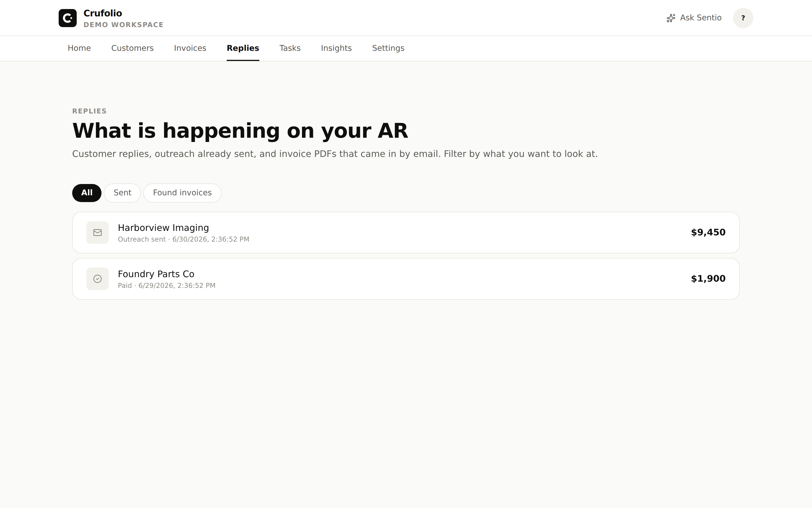Open the help question mark button
Screen dimensions: 812x508
coord(743,18)
